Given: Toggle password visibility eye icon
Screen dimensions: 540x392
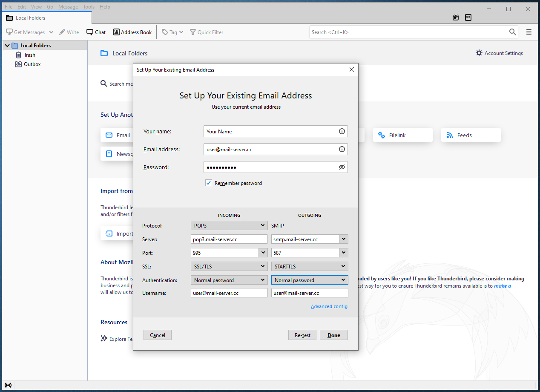Looking at the screenshot, I should [x=342, y=167].
